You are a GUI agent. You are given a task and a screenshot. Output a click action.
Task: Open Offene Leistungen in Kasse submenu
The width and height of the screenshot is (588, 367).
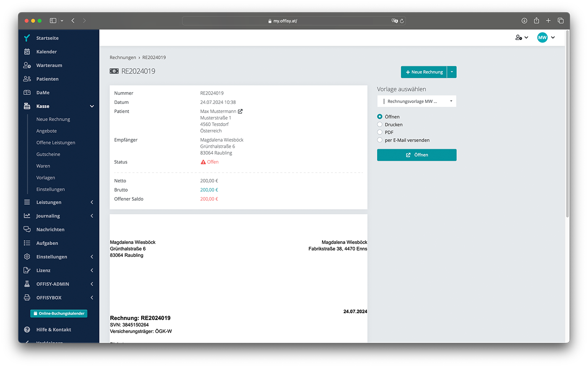[x=56, y=143]
